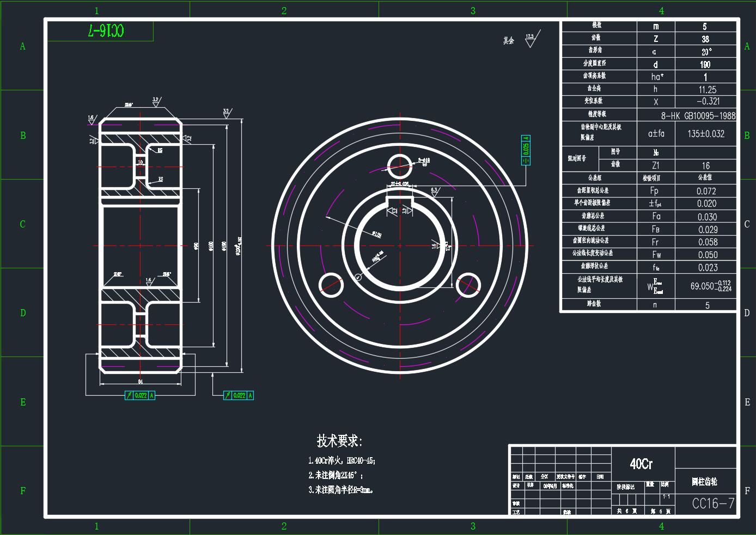
Task: Select the 64 width dimension on section view
Action: pos(140,381)
